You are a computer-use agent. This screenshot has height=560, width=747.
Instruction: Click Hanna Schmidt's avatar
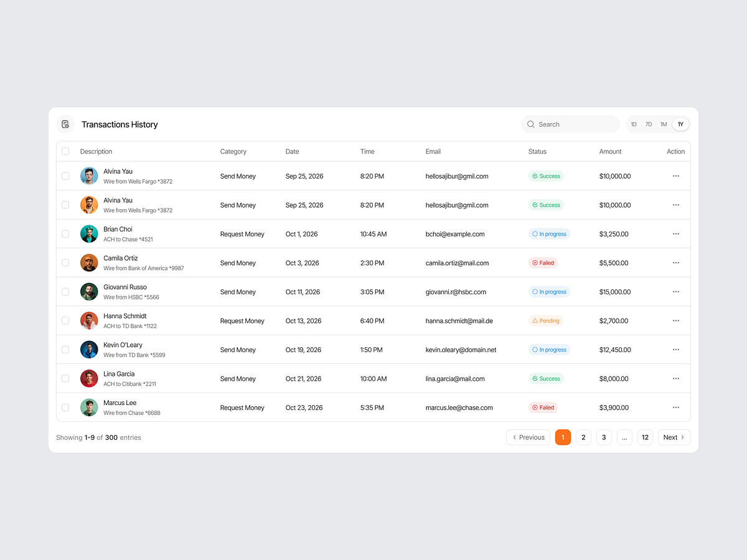coord(89,320)
